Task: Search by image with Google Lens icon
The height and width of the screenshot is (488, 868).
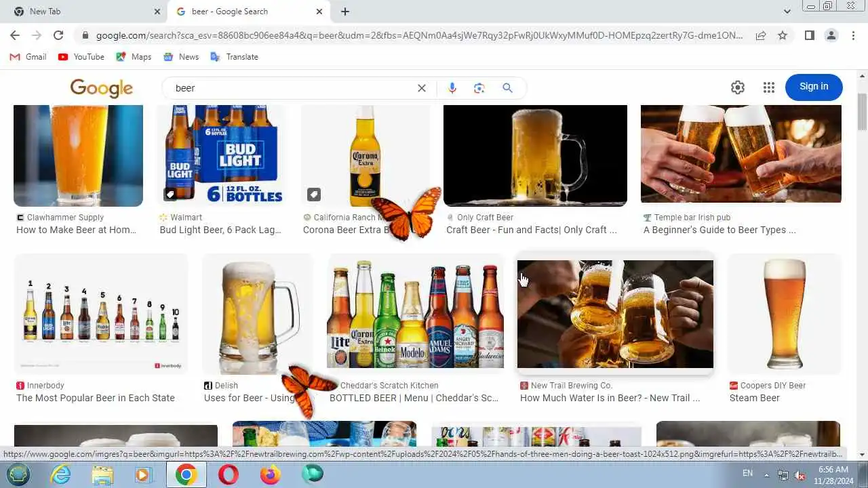Action: coord(479,88)
